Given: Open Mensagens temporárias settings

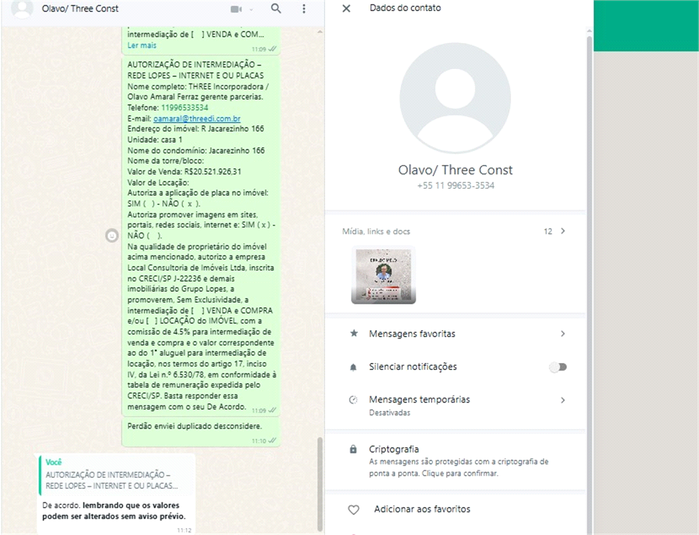Looking at the screenshot, I should tap(455, 405).
